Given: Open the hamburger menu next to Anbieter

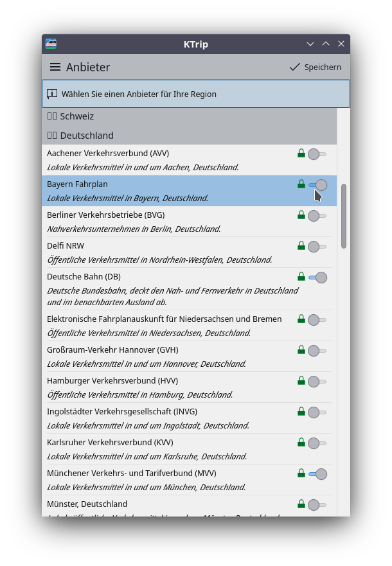Looking at the screenshot, I should (55, 67).
